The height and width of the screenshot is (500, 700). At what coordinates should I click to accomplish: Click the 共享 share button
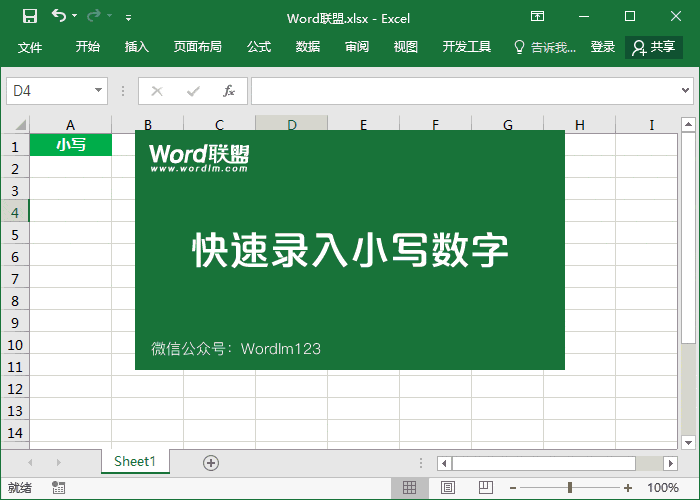pos(654,47)
